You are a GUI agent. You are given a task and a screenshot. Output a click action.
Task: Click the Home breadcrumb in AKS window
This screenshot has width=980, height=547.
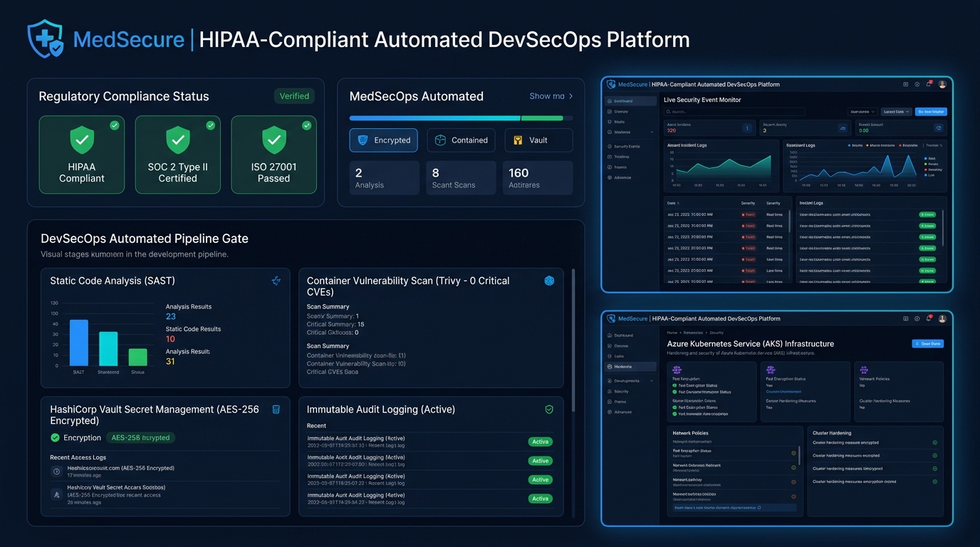pos(672,333)
